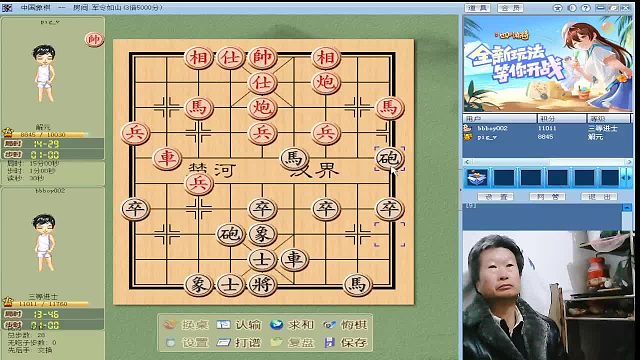Click the gift box item slot
640x360 pixels.
pos(477,178)
